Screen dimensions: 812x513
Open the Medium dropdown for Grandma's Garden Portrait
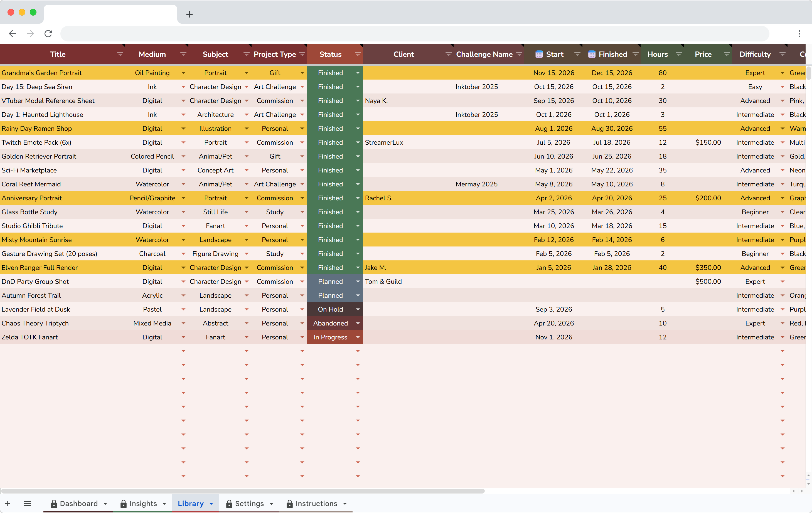point(183,72)
